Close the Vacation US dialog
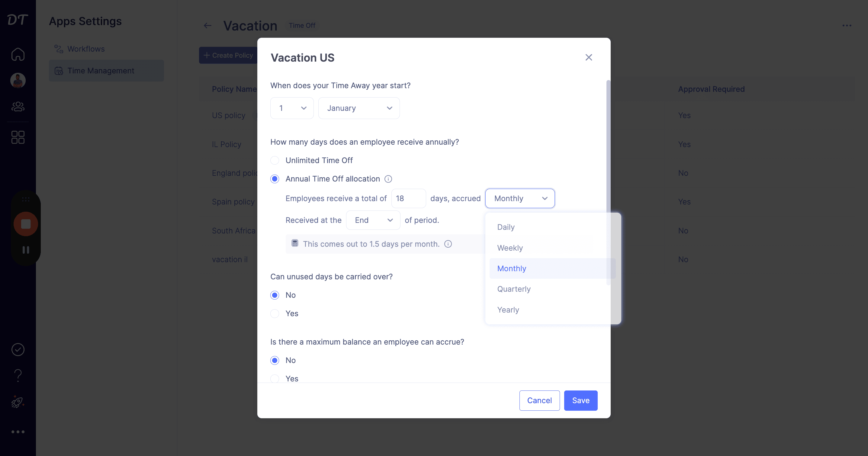 [x=589, y=57]
